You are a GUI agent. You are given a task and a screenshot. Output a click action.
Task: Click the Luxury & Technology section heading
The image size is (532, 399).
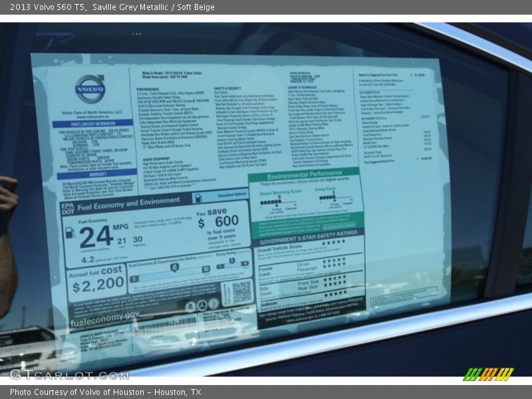point(303,87)
